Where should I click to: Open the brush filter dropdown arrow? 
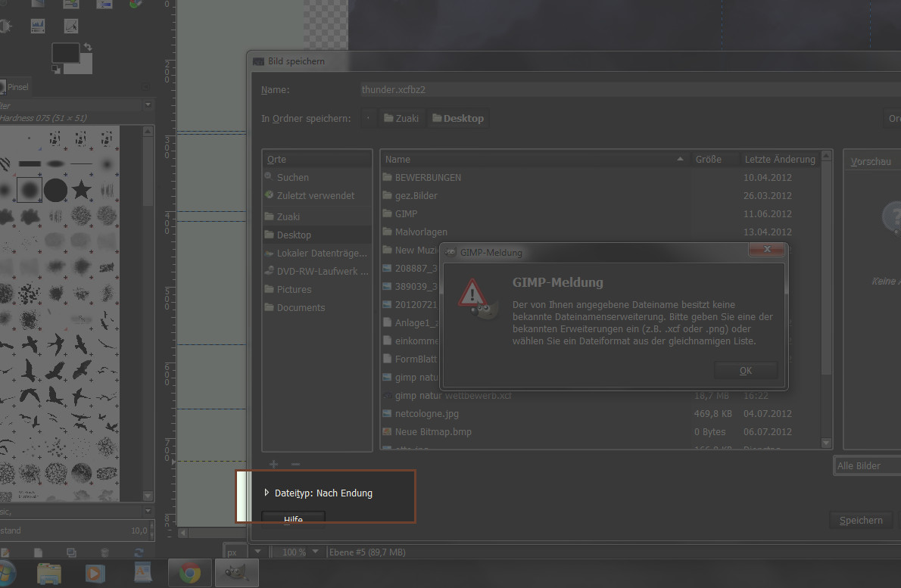point(148,105)
